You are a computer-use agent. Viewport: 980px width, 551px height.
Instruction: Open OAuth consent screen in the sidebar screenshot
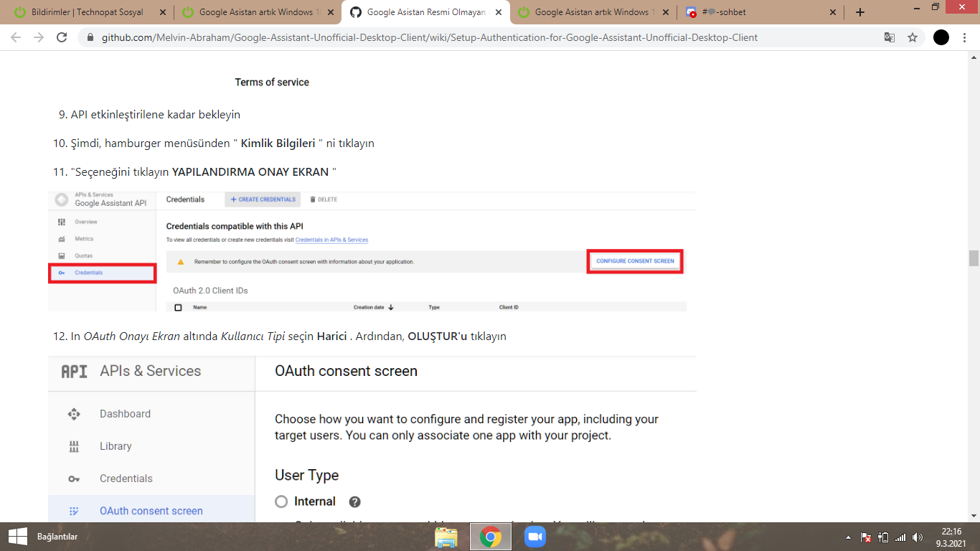tap(151, 511)
